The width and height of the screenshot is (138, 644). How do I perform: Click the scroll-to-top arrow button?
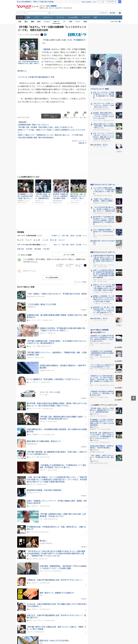point(133,398)
